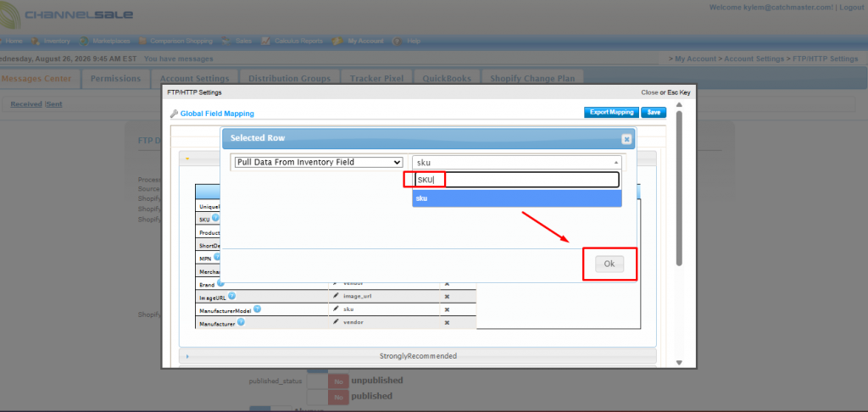Click the Calculus Reports chart icon
Viewport: 868px width, 412px height.
(x=265, y=41)
